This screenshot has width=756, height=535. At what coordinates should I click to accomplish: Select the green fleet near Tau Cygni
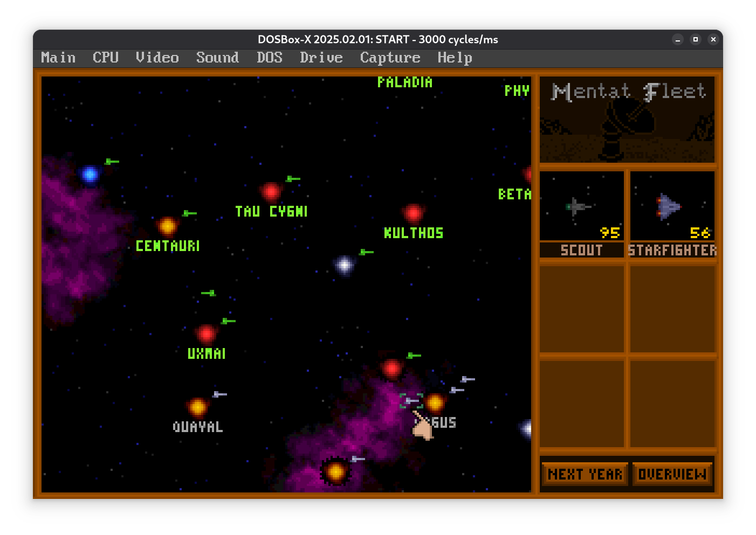click(x=293, y=179)
